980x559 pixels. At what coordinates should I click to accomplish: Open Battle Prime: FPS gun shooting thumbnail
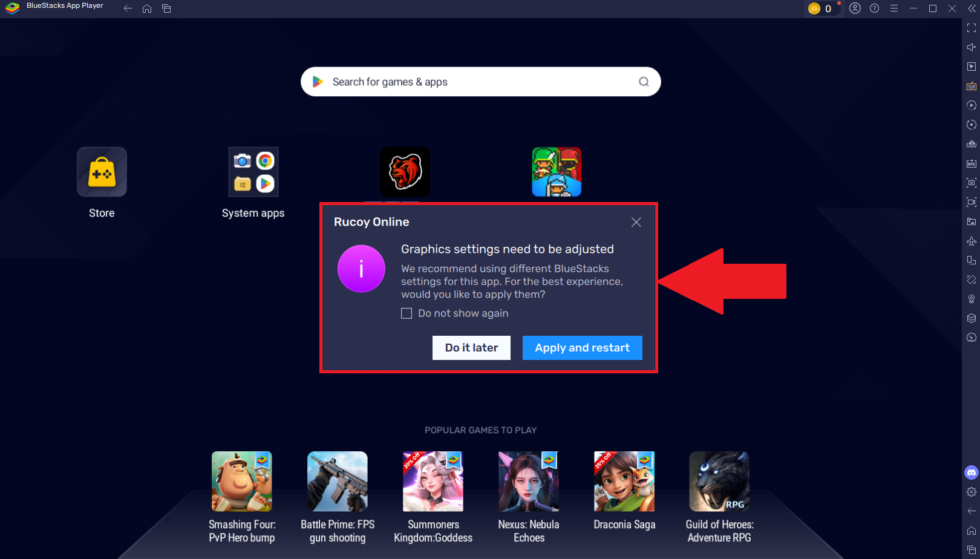[x=338, y=482]
